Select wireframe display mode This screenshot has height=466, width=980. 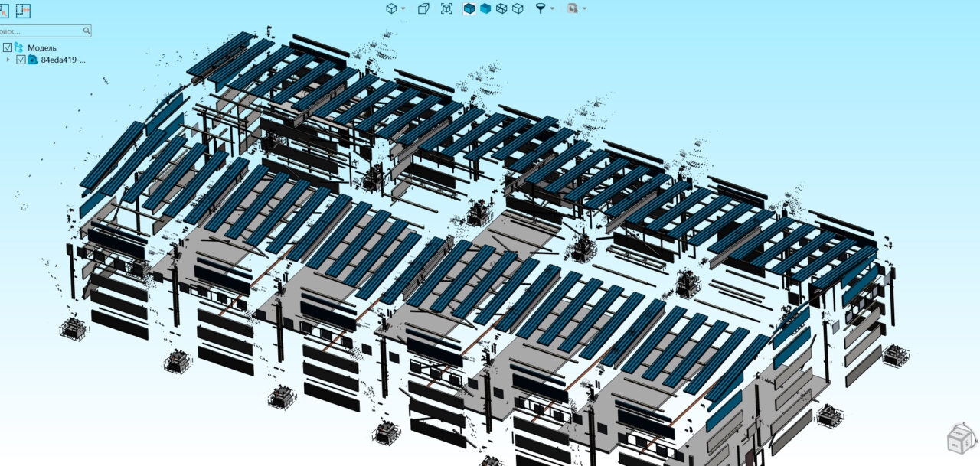pos(501,8)
